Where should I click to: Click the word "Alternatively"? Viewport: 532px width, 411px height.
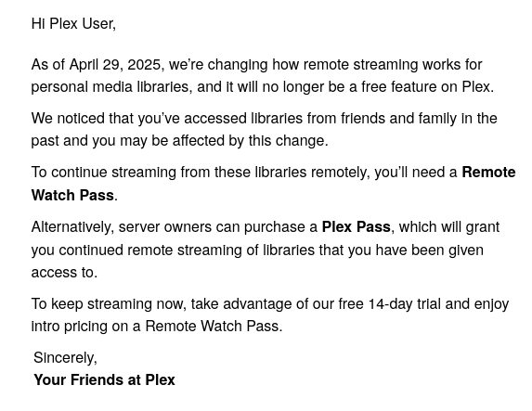[x=71, y=227]
